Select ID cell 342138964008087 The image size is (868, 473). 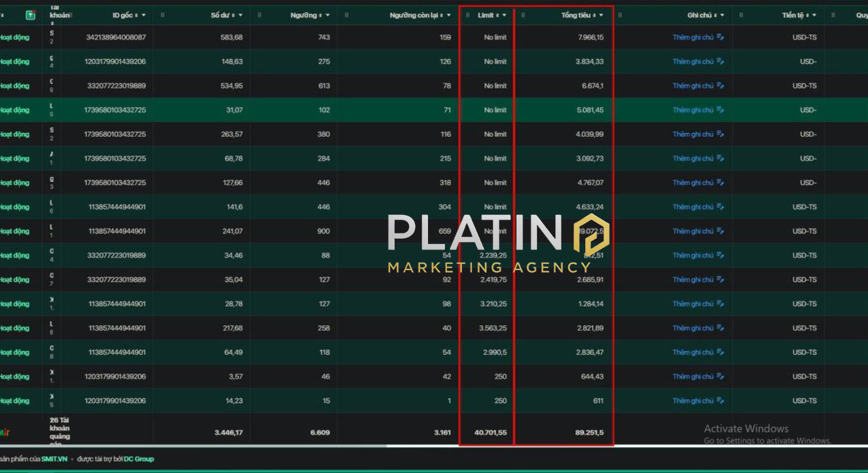pos(116,37)
